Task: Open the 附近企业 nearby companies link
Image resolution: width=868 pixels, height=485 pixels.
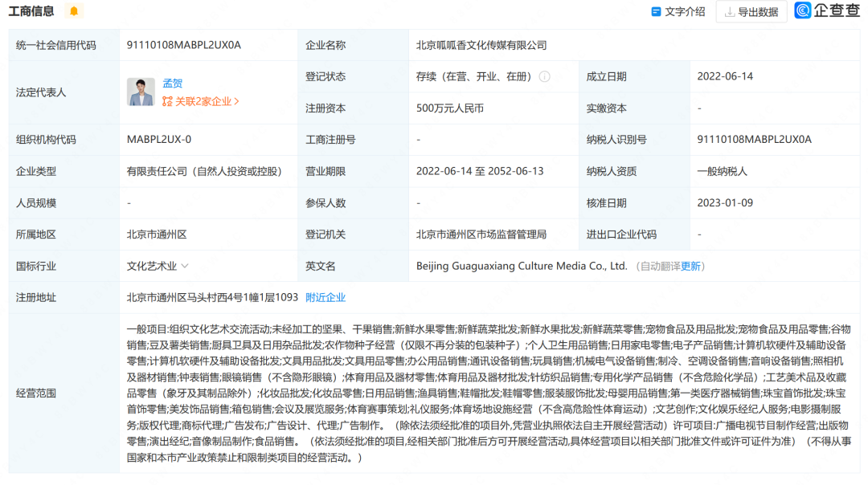Action: (325, 298)
